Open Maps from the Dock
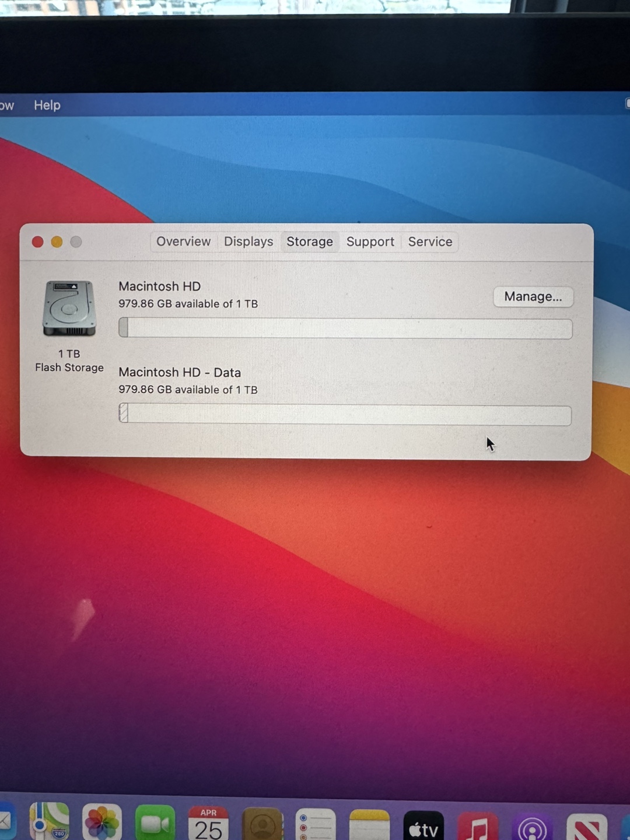 click(x=50, y=821)
